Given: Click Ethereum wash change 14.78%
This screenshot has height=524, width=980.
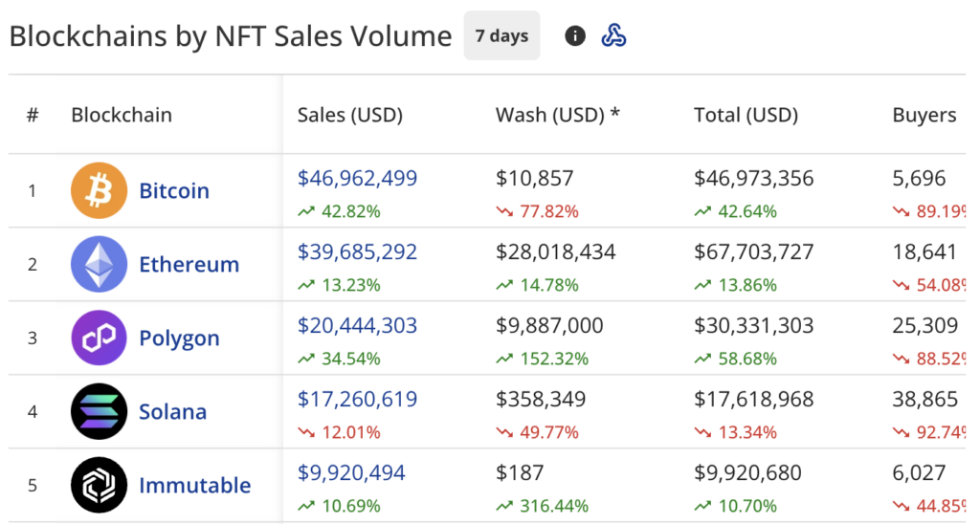Looking at the screenshot, I should click(x=538, y=285).
